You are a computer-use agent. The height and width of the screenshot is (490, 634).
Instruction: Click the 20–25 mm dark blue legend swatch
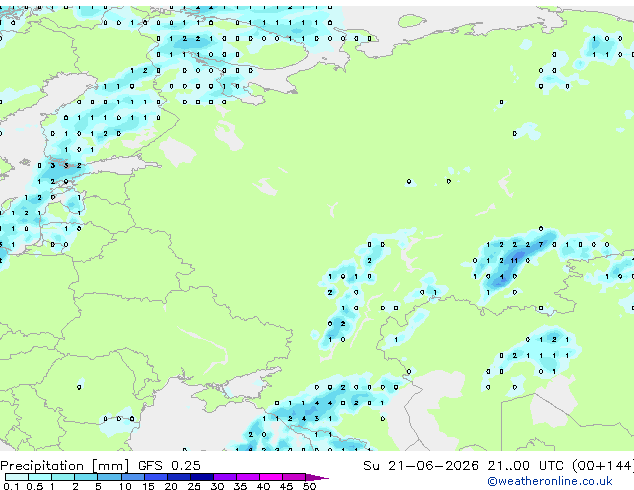[179, 477]
